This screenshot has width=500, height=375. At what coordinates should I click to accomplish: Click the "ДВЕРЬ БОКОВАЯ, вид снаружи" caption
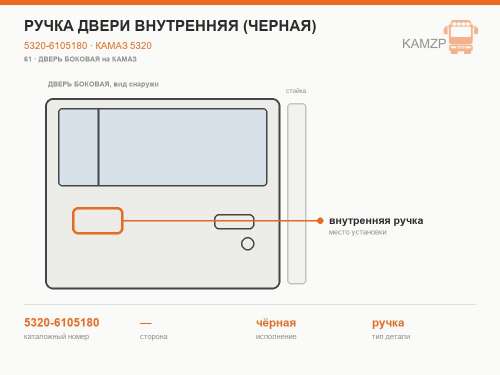103,84
